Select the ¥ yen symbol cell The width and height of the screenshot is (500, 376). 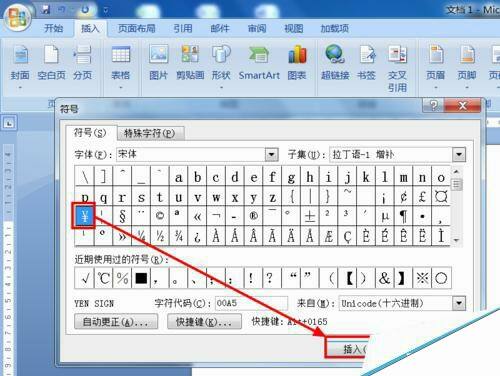pyautogui.click(x=84, y=216)
